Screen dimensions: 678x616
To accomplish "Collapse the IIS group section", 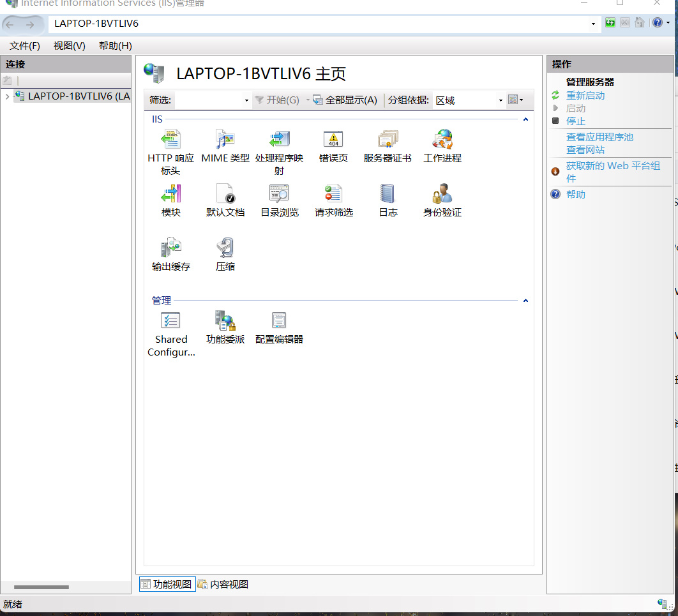I will (x=525, y=119).
